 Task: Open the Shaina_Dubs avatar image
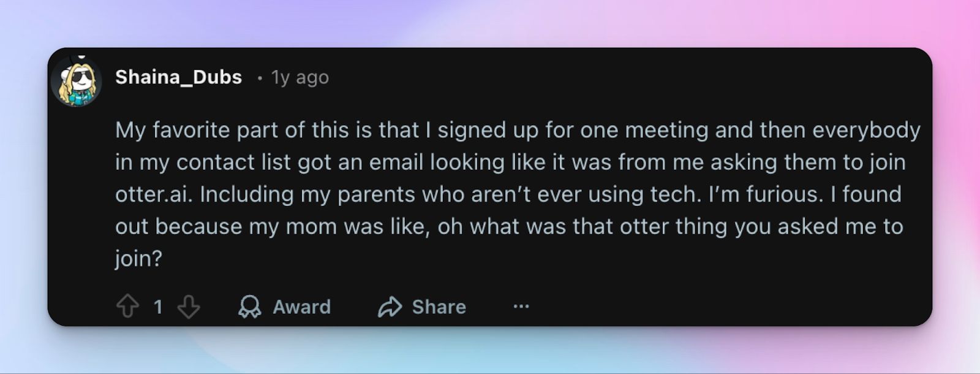coord(77,81)
